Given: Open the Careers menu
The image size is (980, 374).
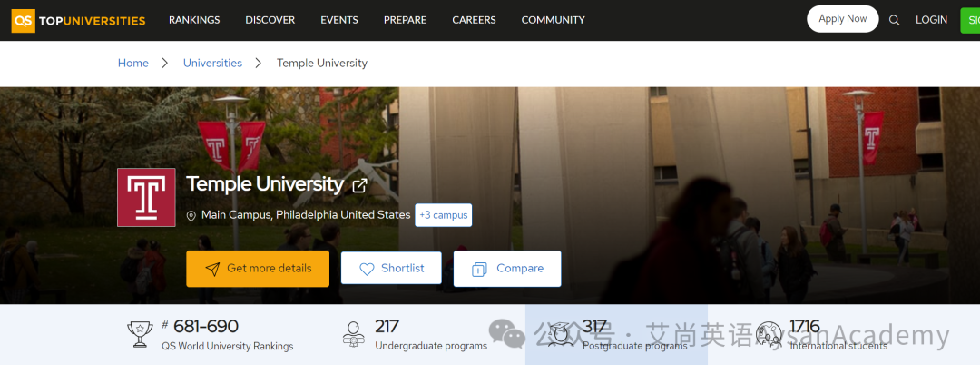Looking at the screenshot, I should tap(474, 20).
